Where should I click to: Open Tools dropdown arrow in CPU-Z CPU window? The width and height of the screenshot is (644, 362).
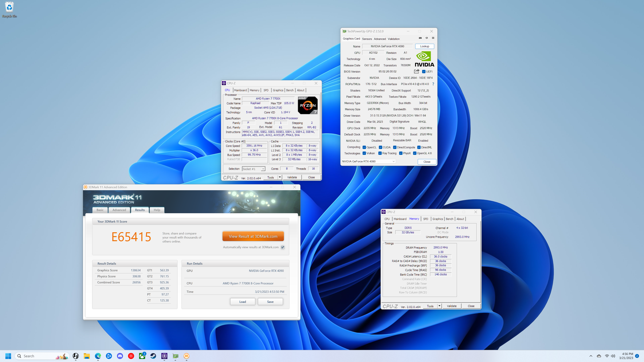(280, 177)
